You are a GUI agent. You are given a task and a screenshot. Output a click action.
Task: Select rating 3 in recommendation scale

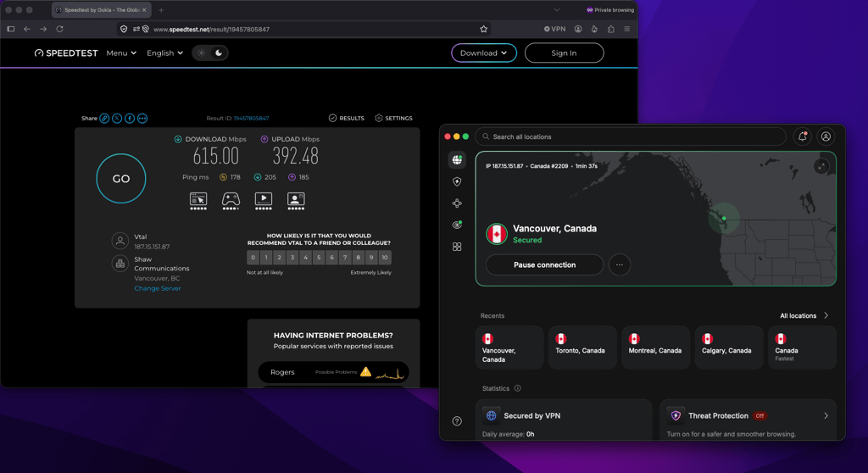(292, 258)
